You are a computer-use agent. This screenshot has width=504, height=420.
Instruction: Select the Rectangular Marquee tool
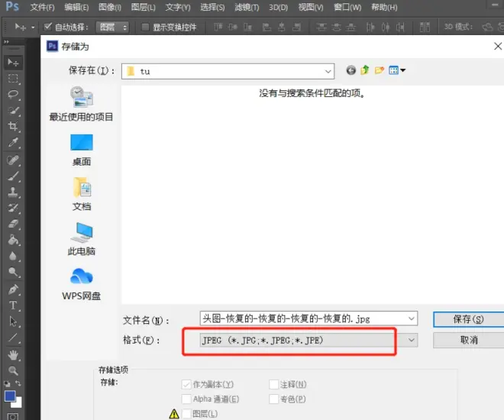tap(13, 78)
